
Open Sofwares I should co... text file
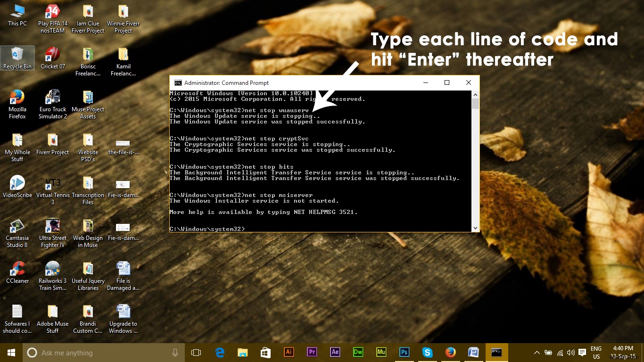pos(17,319)
